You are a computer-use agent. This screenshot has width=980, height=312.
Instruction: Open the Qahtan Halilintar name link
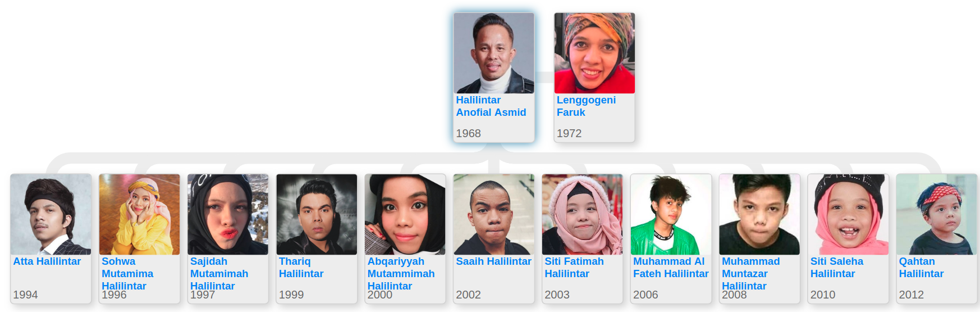(921, 268)
